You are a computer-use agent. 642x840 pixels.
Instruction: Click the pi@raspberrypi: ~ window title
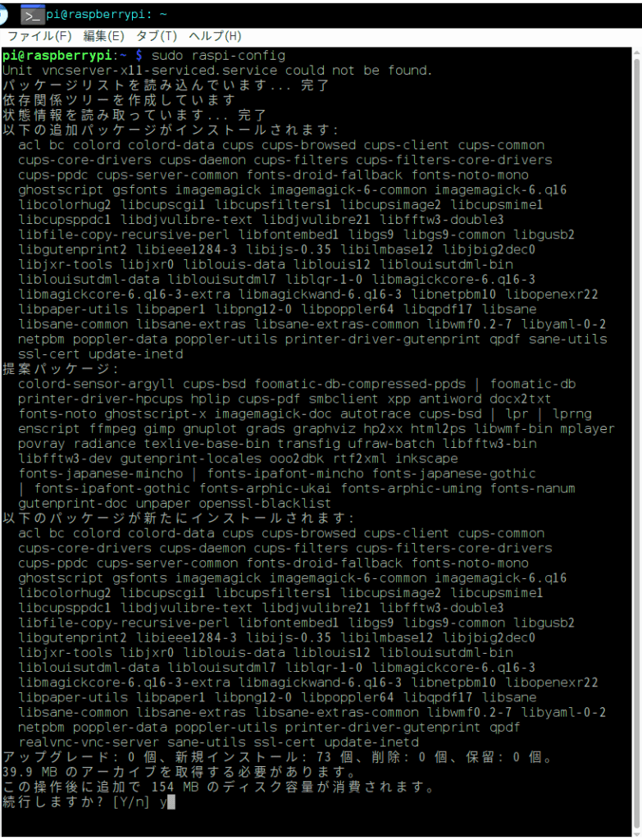coord(107,15)
